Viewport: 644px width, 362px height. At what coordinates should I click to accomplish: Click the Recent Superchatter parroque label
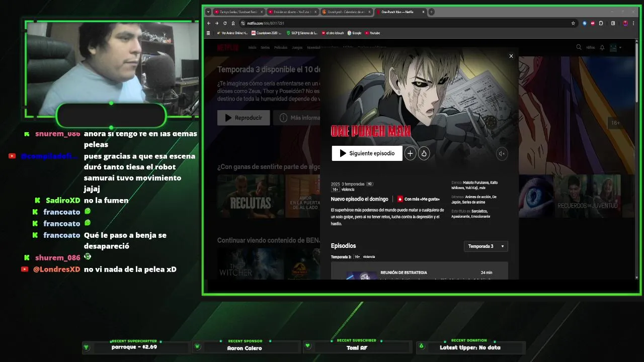point(134,347)
